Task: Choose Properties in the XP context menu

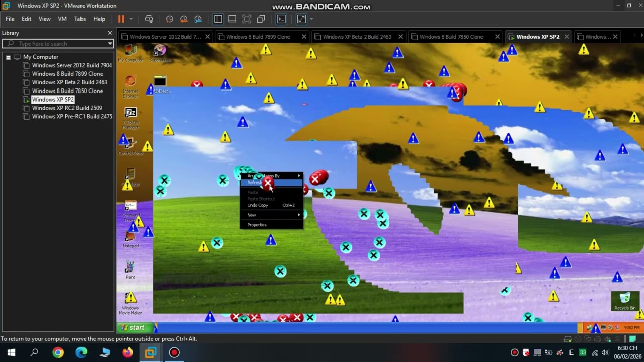Action: tap(272, 225)
